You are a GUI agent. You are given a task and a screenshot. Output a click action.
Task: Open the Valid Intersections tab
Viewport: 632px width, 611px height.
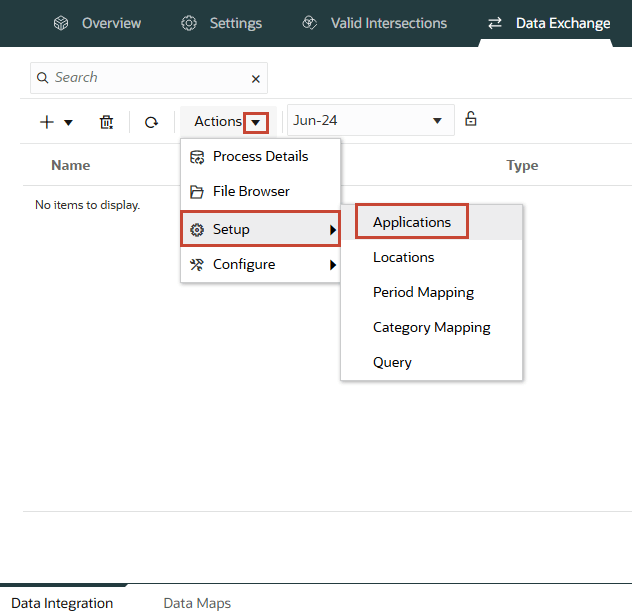374,23
